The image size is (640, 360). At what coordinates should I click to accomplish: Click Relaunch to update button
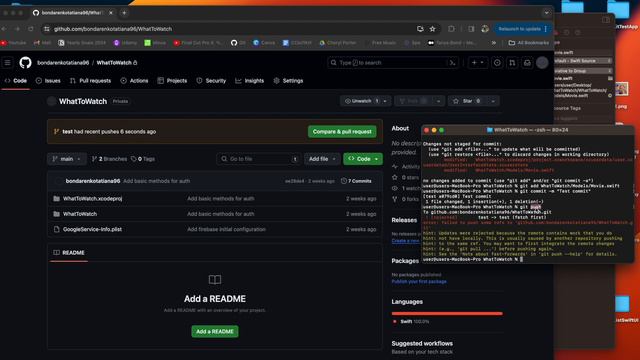click(522, 29)
